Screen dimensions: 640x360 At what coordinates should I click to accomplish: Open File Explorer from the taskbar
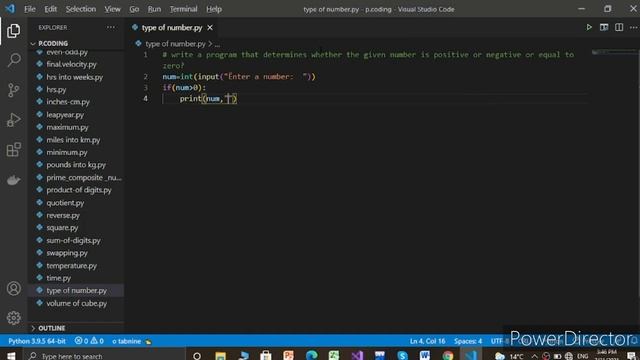(220, 356)
